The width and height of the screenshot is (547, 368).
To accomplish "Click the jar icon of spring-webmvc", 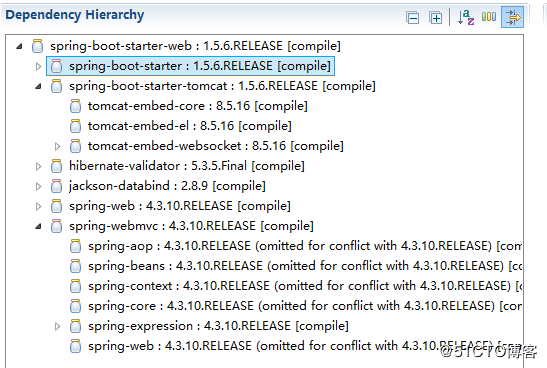I will click(x=56, y=226).
